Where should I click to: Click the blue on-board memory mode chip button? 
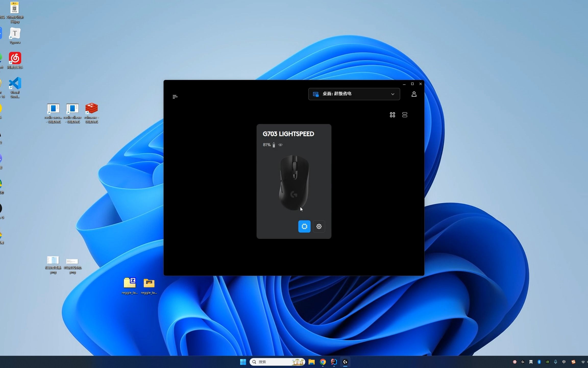click(x=304, y=226)
